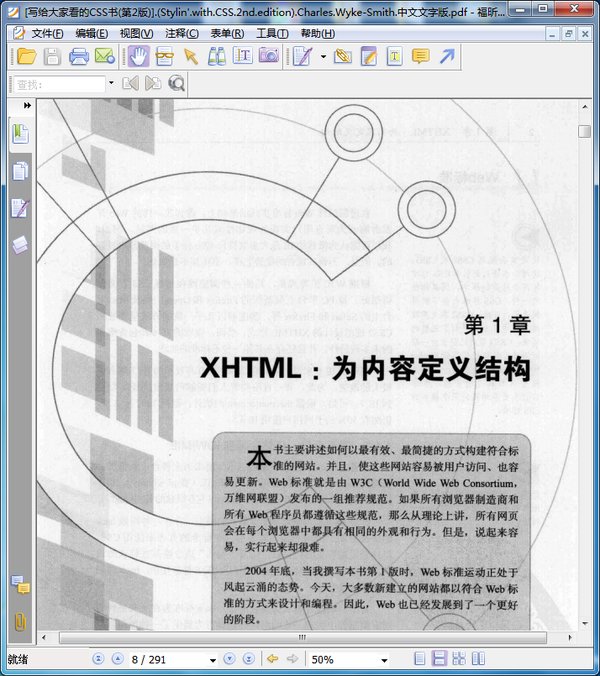Open the 注释(C) menu
600x676 pixels.
[181, 33]
